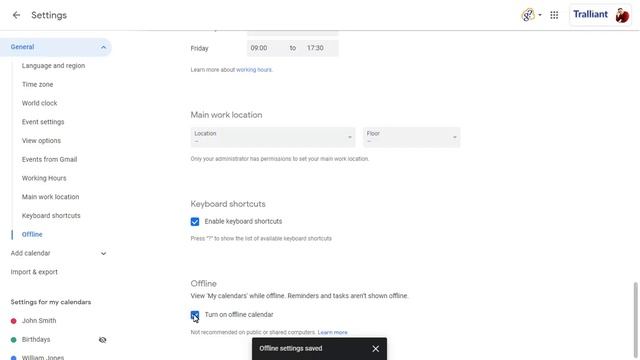
Task: Select Offline in the sidebar
Action: point(32,235)
